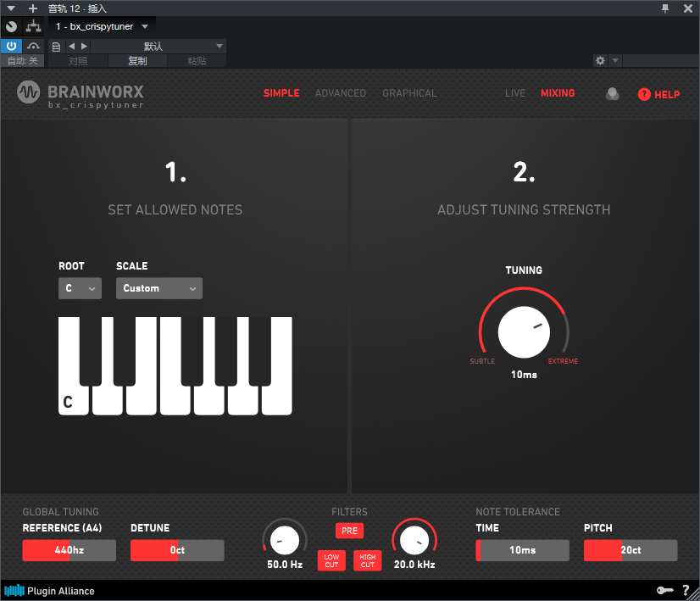Click the color theme circles icon

612,94
